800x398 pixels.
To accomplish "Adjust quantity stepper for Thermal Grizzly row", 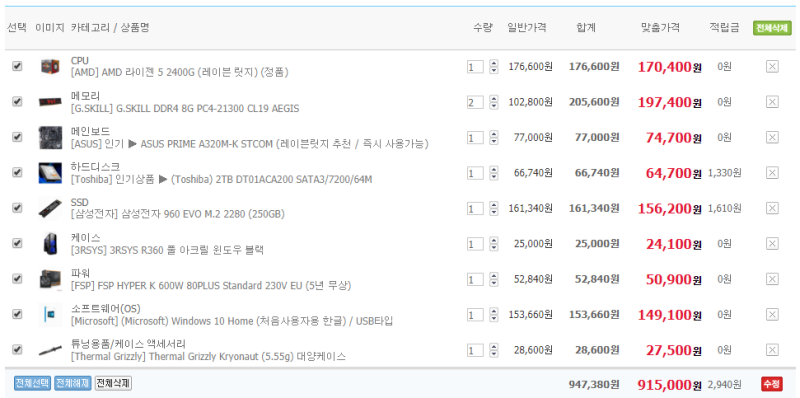I will tap(493, 350).
